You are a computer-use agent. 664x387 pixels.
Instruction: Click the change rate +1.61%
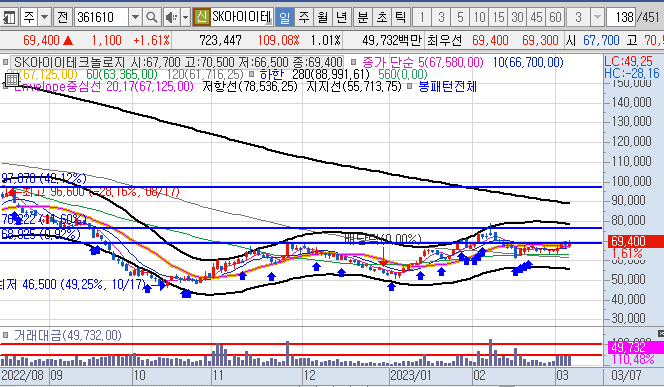coord(151,41)
